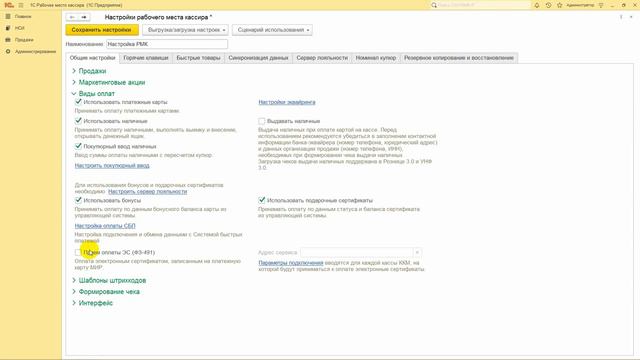Open the history clock icon
Image resolution: width=640 pixels, height=360 pixels.
pyautogui.click(x=548, y=5)
